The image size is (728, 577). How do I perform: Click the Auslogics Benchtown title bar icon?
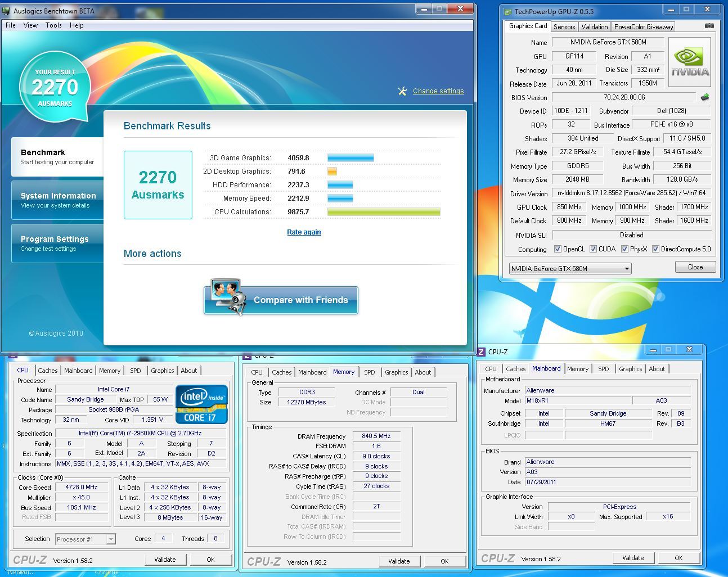pyautogui.click(x=6, y=11)
